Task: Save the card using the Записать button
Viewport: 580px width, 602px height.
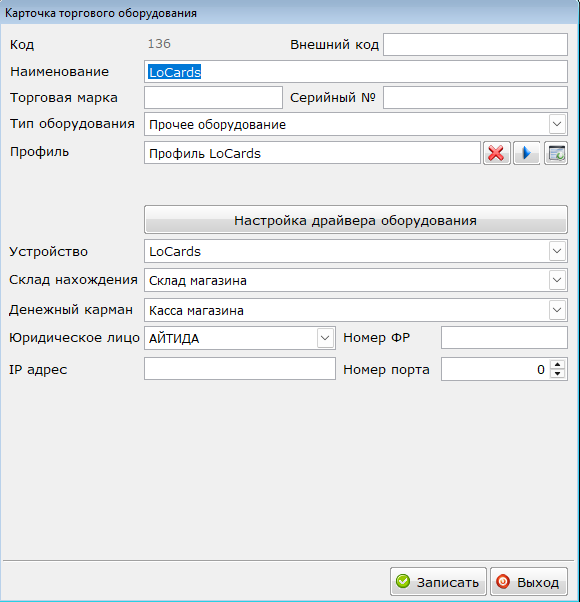Action: [438, 582]
